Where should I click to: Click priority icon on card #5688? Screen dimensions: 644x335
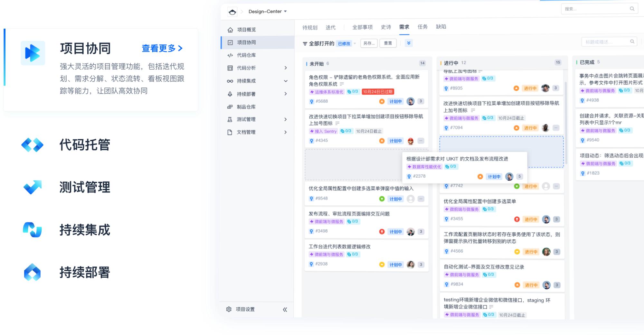382,101
